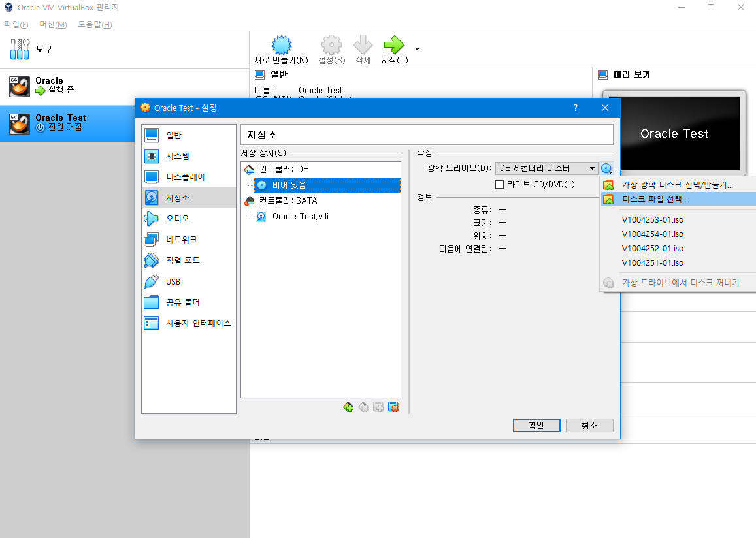Open the Help (도움말) menu

(x=95, y=25)
